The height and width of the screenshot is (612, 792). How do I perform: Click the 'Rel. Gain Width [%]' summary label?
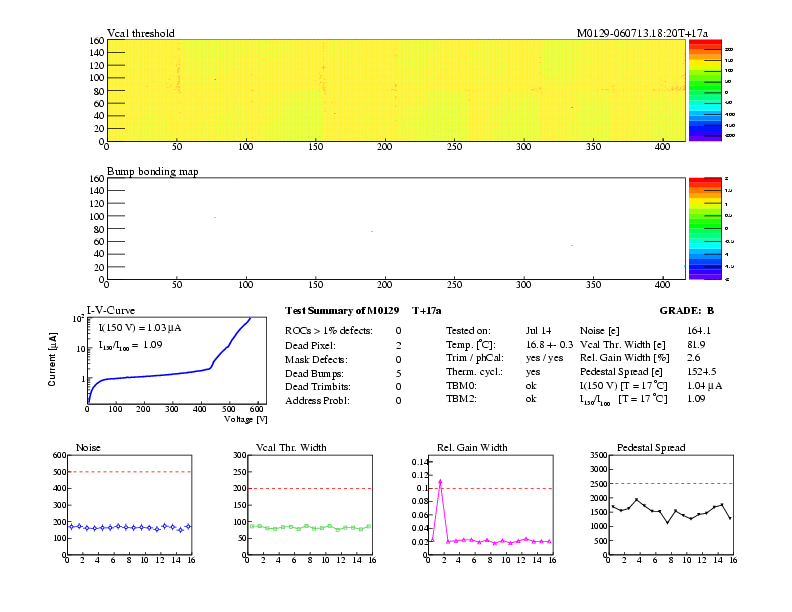point(625,358)
